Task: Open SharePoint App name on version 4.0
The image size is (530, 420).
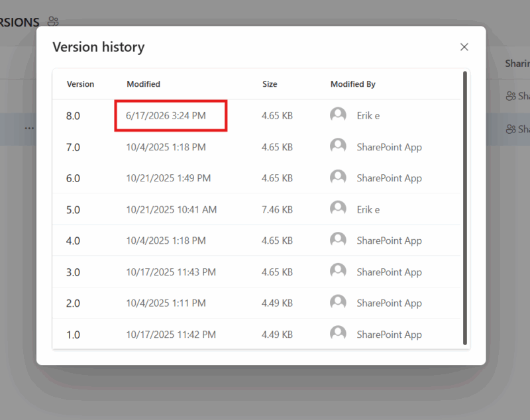Action: tap(390, 241)
